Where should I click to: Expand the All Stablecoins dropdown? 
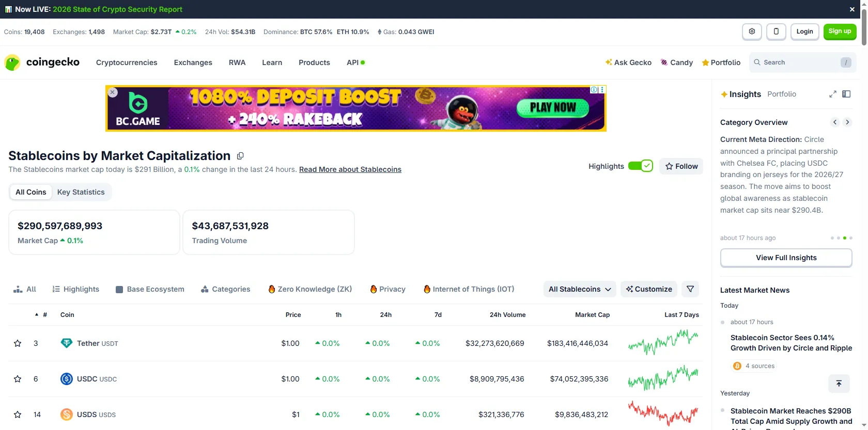[x=580, y=289]
